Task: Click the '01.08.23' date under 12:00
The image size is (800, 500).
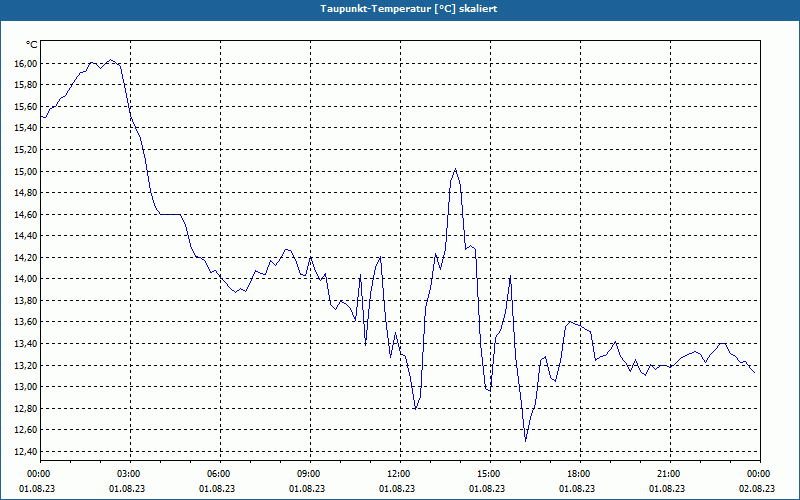Action: tap(396, 489)
